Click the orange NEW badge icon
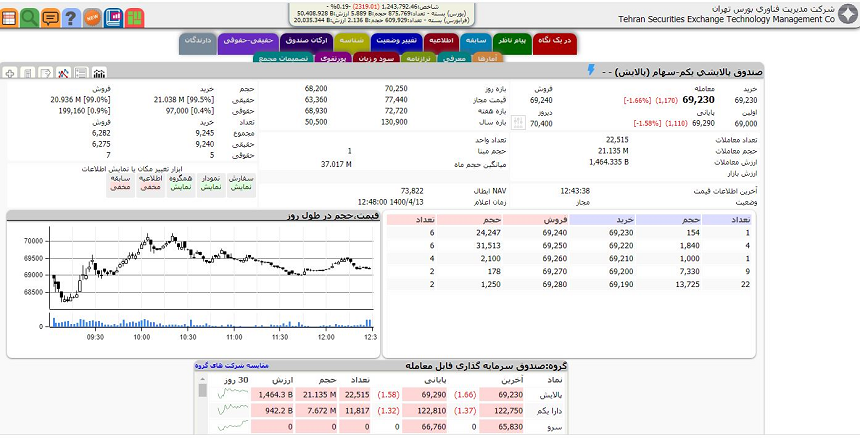The image size is (860, 438). point(92,17)
